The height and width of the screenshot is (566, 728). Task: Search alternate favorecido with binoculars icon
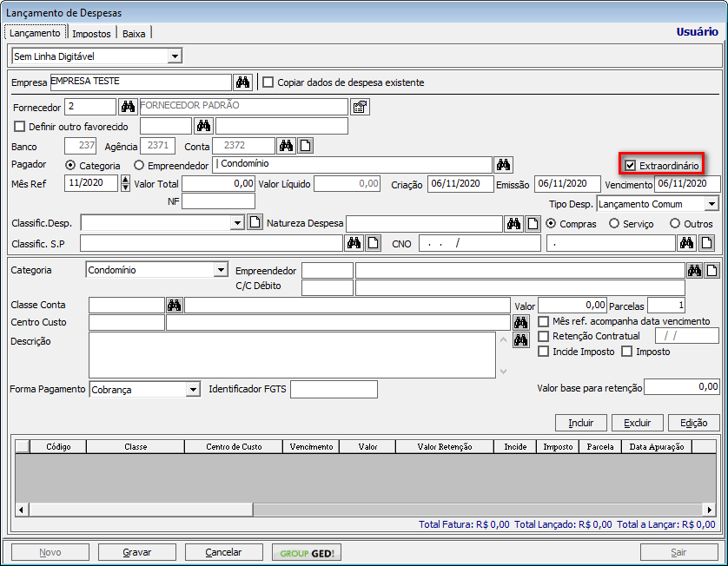pyautogui.click(x=203, y=126)
